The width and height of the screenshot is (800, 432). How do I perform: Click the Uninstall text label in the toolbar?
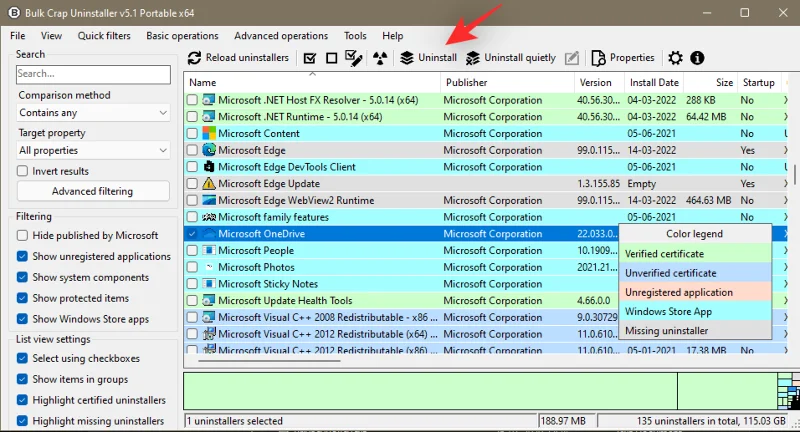(x=437, y=58)
